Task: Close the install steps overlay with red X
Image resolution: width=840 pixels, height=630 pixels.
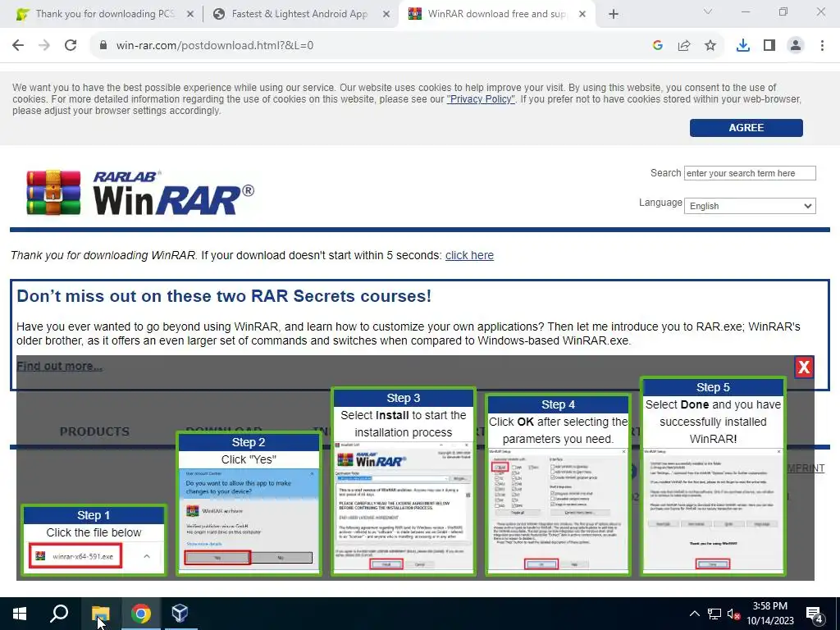Action: click(x=804, y=367)
